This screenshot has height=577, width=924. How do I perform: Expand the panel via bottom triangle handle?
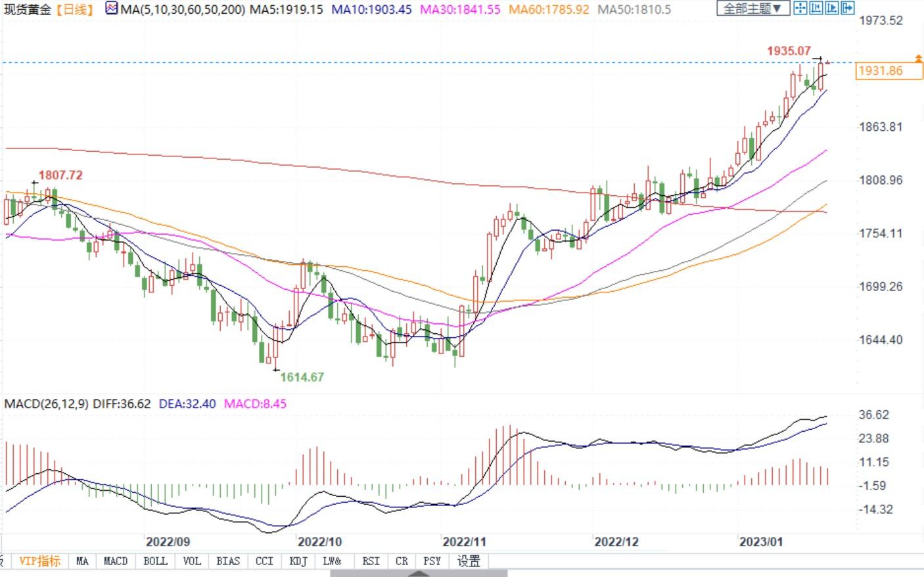pos(418,573)
